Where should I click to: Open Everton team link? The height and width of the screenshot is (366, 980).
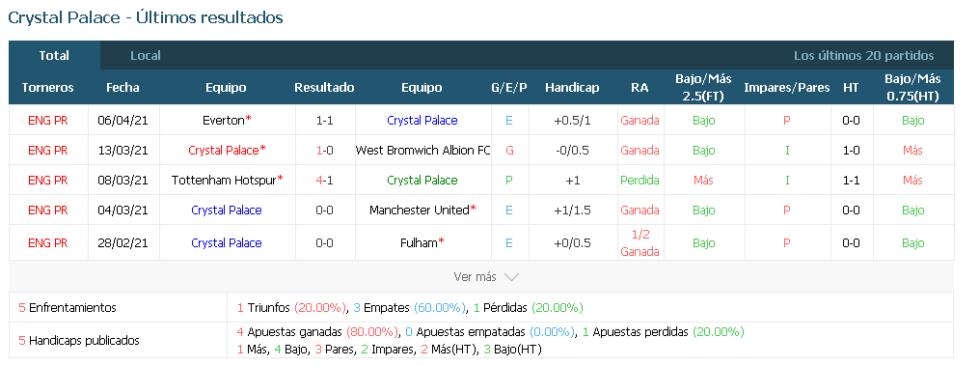pyautogui.click(x=223, y=120)
